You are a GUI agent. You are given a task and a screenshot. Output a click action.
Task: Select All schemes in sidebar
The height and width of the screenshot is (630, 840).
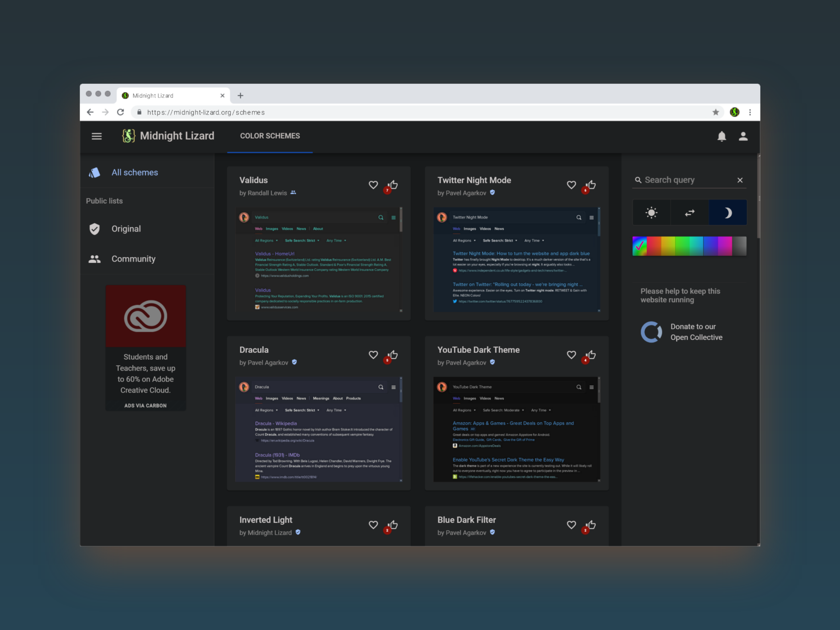[x=134, y=172]
